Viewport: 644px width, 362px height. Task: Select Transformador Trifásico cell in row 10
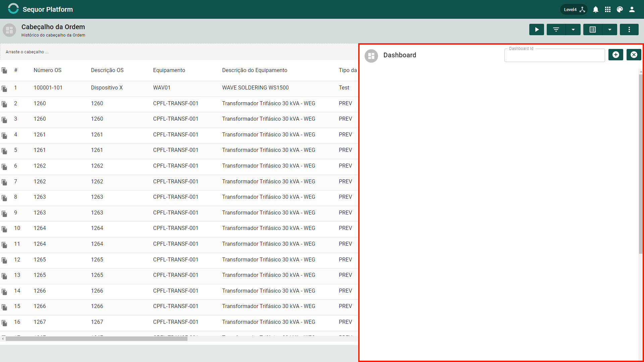point(269,228)
